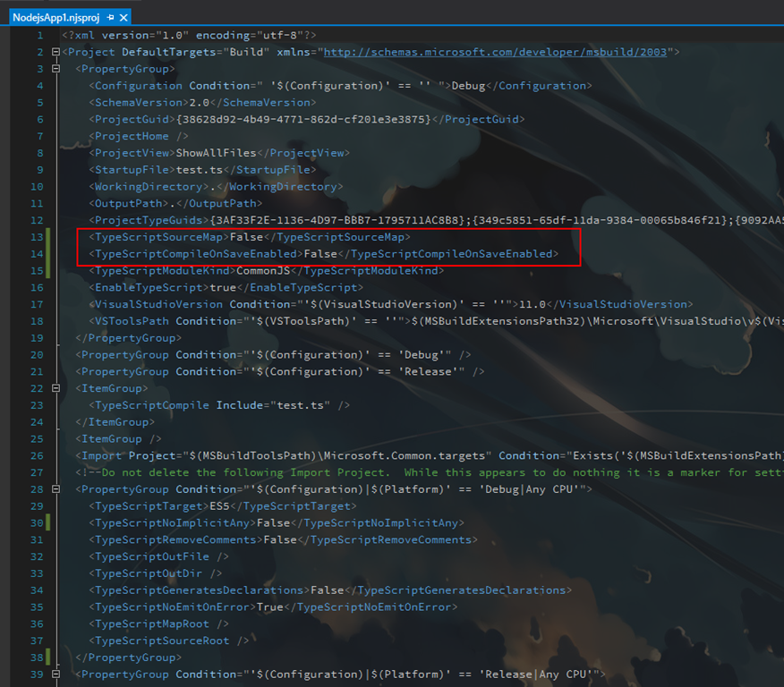Click the TypeScriptMapRoot tag on line 36
The height and width of the screenshot is (687, 784).
pyautogui.click(x=158, y=624)
